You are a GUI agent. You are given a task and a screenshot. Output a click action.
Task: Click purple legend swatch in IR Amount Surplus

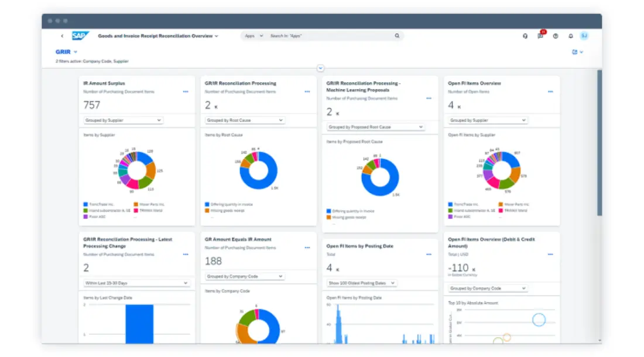[x=85, y=217]
